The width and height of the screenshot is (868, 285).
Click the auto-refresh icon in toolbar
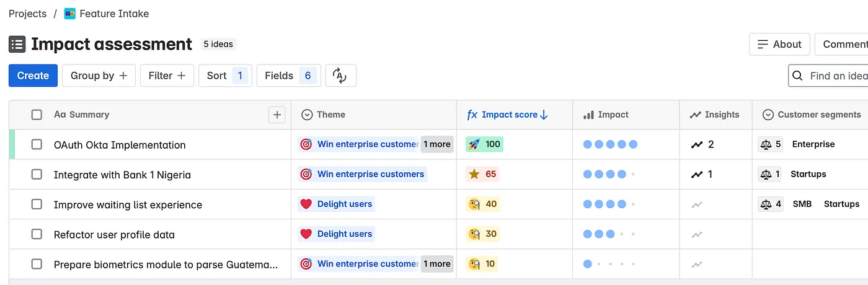point(339,76)
